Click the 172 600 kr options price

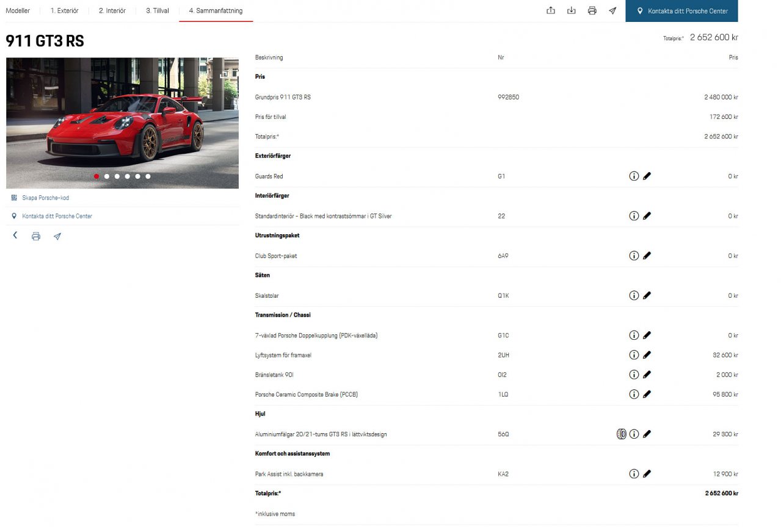(724, 117)
